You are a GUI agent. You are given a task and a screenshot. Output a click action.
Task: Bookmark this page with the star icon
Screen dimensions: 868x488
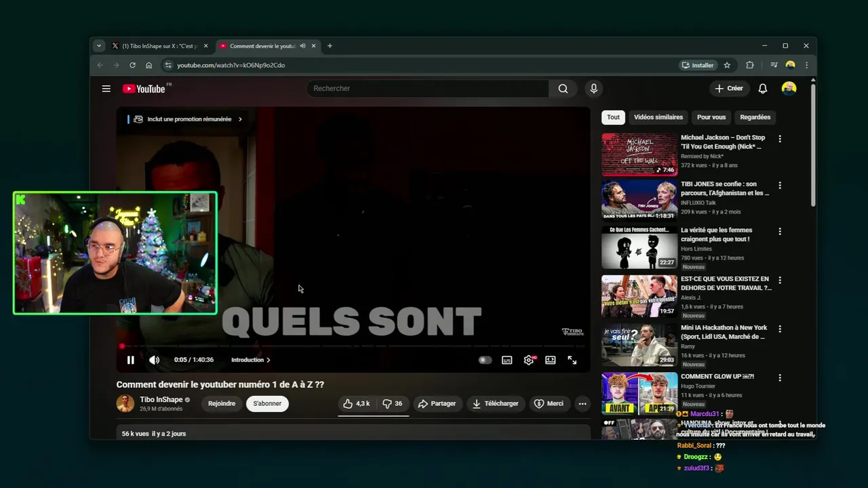(727, 65)
